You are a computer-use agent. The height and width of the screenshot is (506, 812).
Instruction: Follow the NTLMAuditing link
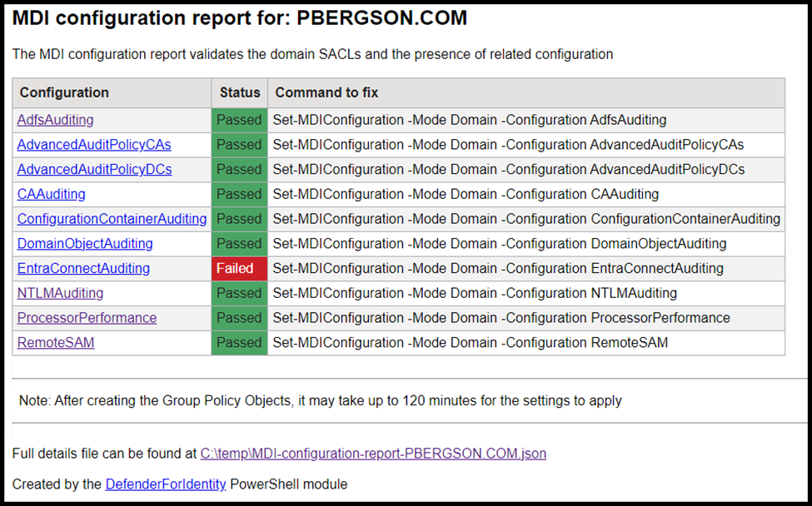point(60,293)
